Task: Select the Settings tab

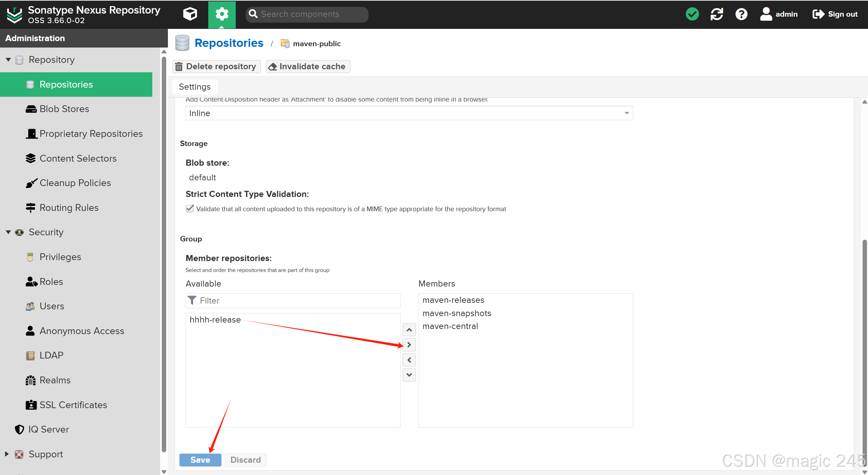Action: (195, 87)
